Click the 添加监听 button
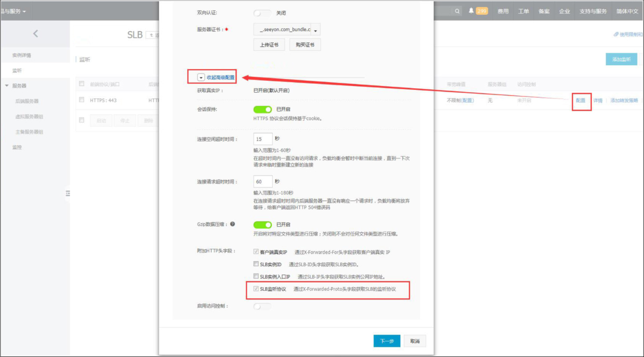 621,60
